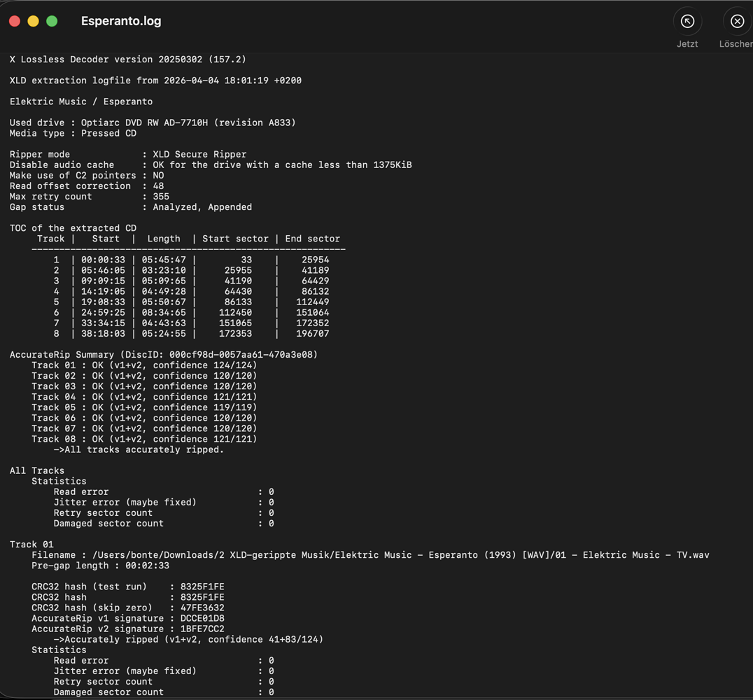
Task: Click 'Track 02 : OK' summary line
Action: pyautogui.click(x=144, y=376)
